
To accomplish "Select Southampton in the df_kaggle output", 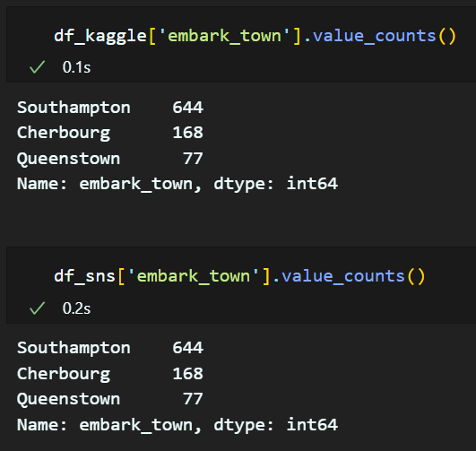I will tap(74, 108).
